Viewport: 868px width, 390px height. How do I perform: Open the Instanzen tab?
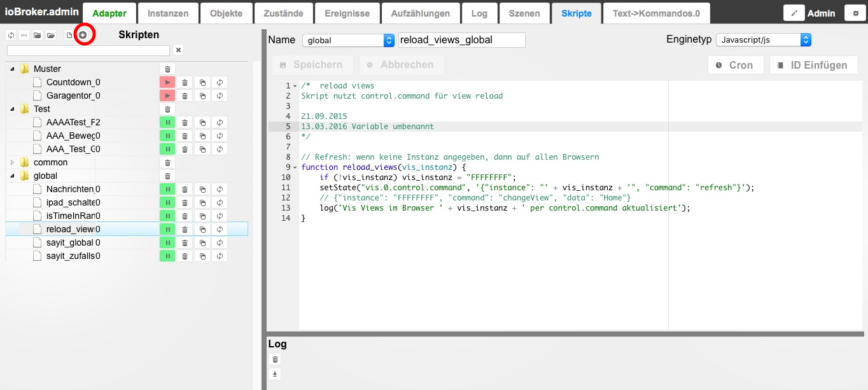click(168, 13)
